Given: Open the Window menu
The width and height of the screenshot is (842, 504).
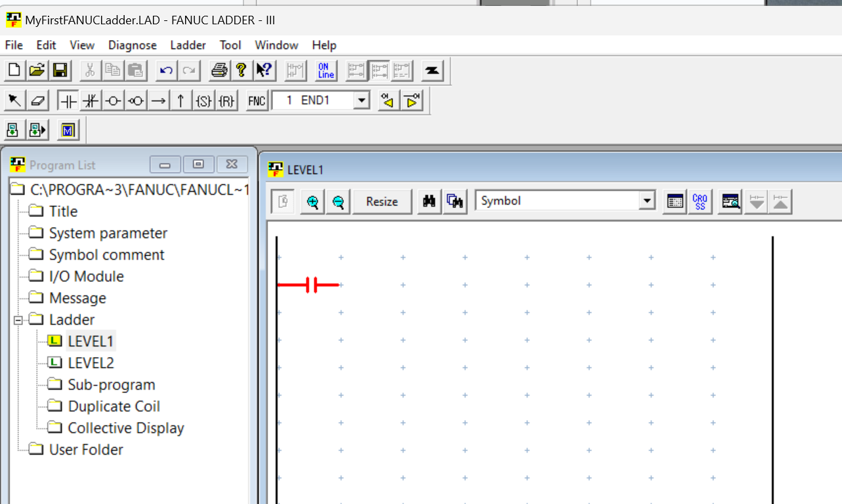Looking at the screenshot, I should tap(276, 45).
